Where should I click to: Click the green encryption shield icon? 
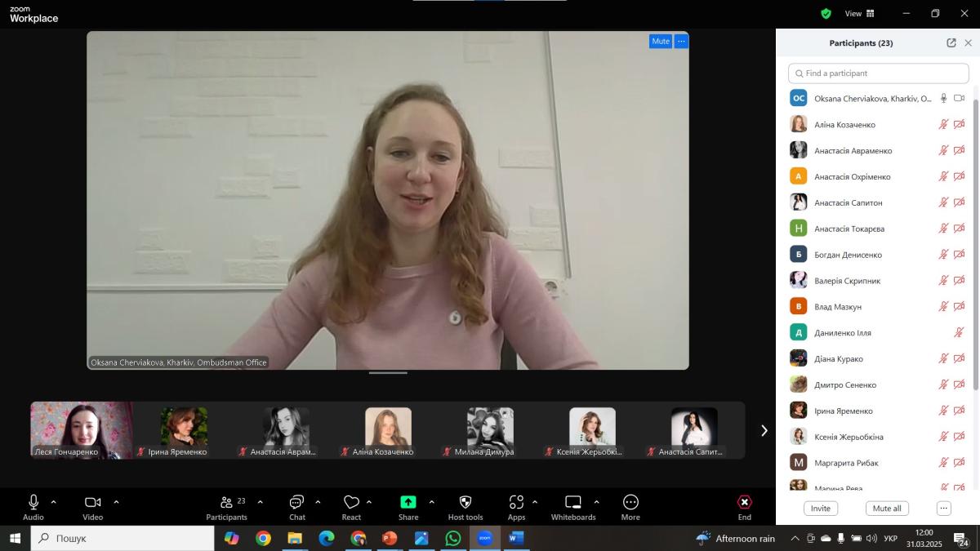(x=826, y=14)
